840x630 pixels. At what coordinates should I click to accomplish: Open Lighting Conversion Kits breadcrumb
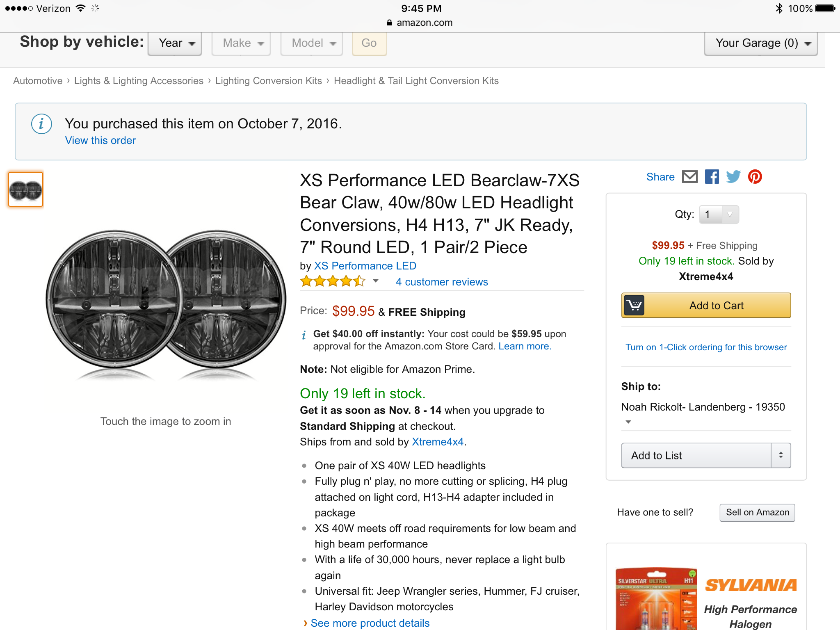[x=268, y=81]
